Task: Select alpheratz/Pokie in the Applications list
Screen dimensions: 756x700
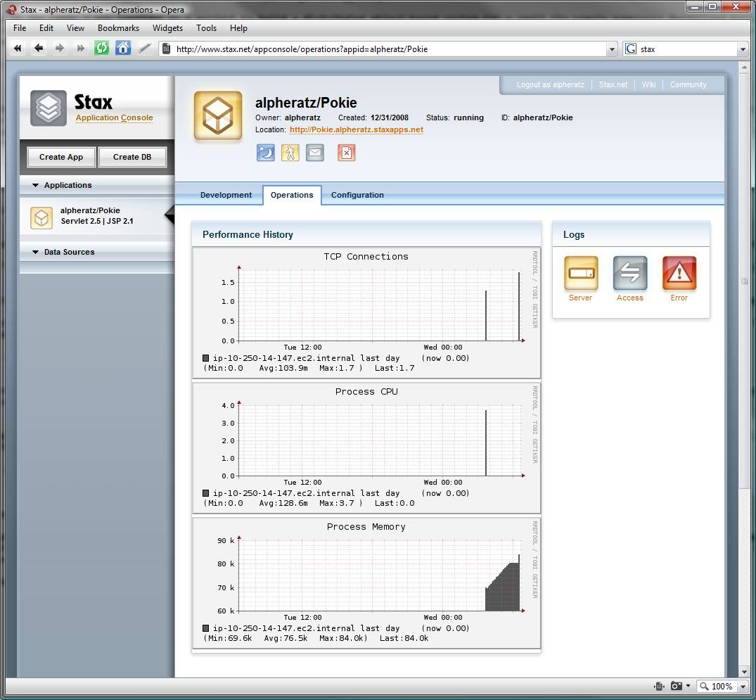Action: click(96, 216)
